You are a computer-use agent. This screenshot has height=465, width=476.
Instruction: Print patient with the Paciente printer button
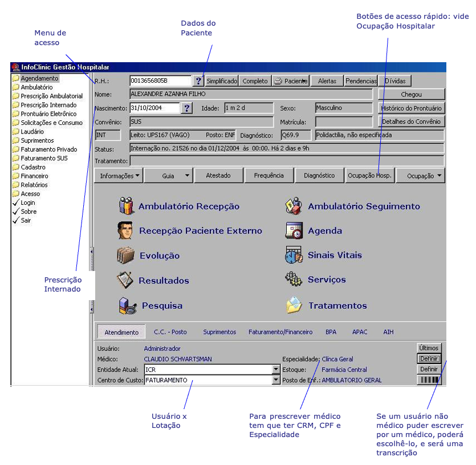[x=291, y=81]
